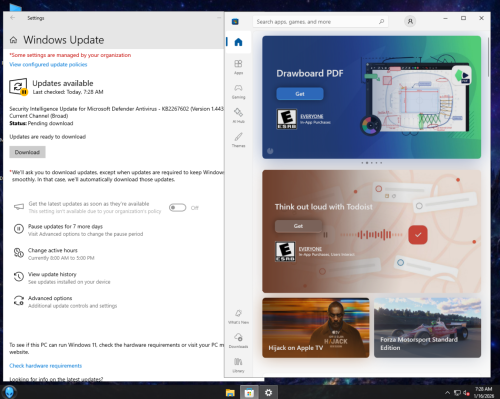Click the taskbar clock showing 7:28 AM
Image resolution: width=500 pixels, height=399 pixels.
click(483, 389)
